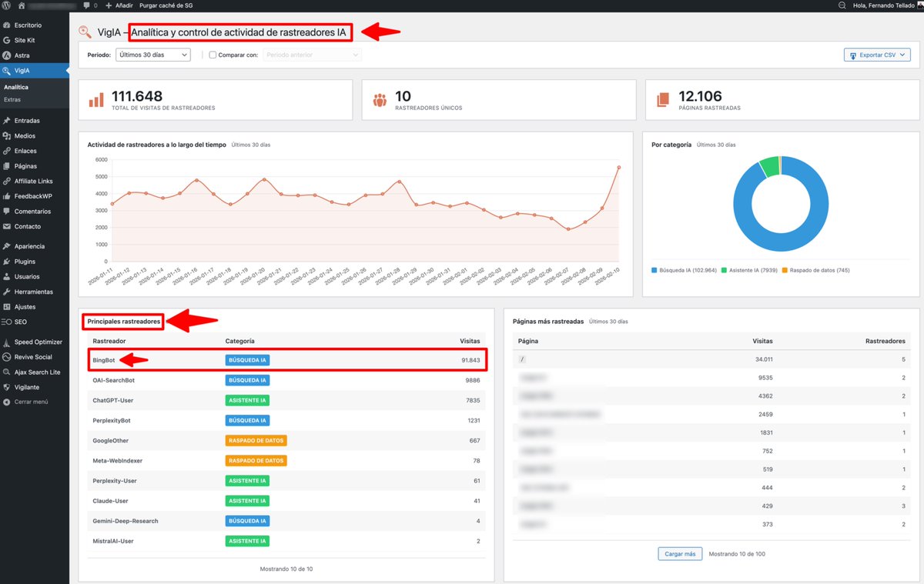The width and height of the screenshot is (924, 584).
Task: Open the Extras submenu entry
Action: pyautogui.click(x=12, y=100)
